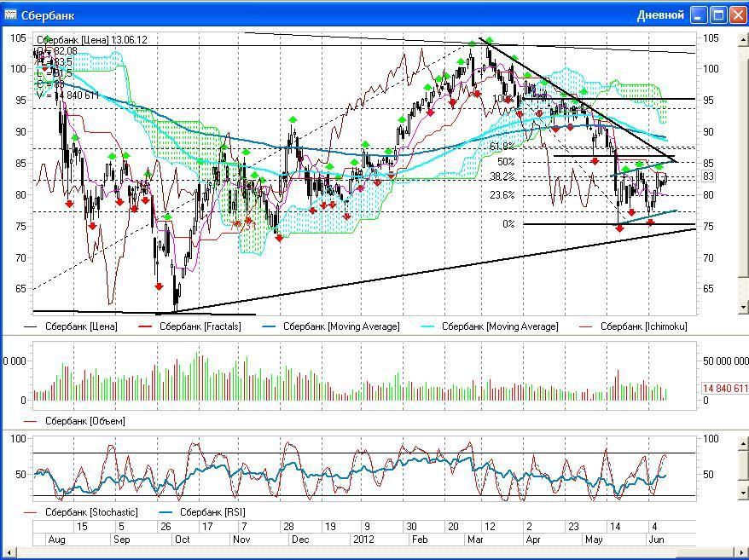
Task: Close the Сбербанк chart window
Action: tap(738, 15)
